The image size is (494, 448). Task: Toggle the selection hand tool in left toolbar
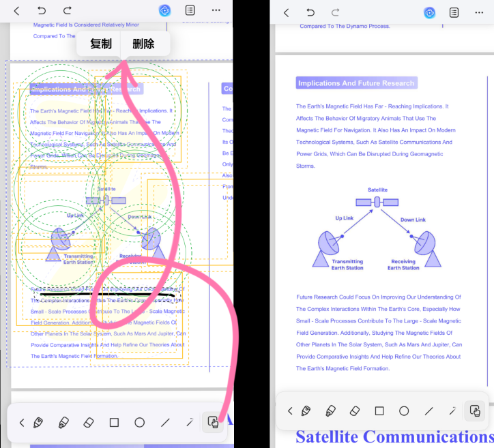click(x=212, y=423)
